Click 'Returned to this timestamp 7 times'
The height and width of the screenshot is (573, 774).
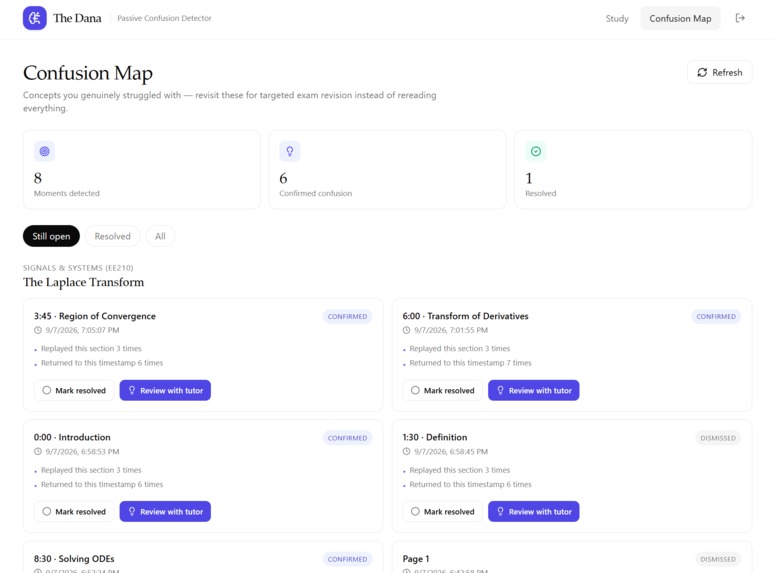point(470,363)
